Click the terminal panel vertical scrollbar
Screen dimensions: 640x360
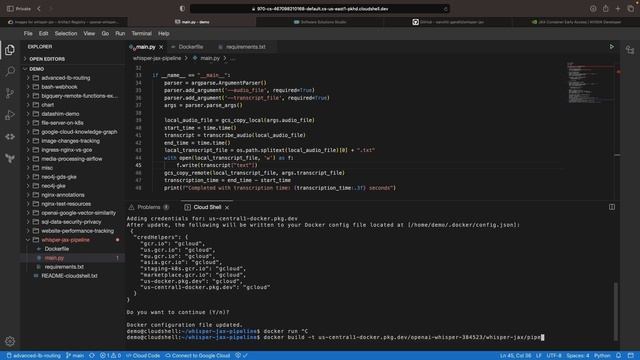(x=616, y=311)
